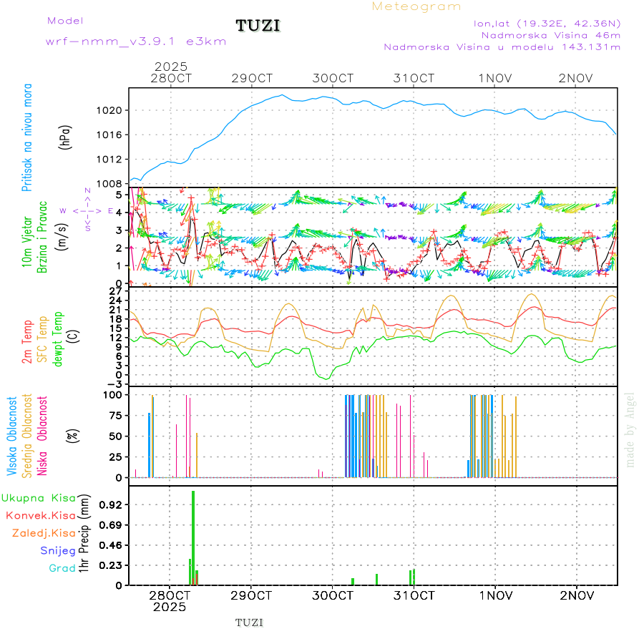
Task: Click the Nadmorska Visina u modelu text
Action: pyautogui.click(x=502, y=47)
